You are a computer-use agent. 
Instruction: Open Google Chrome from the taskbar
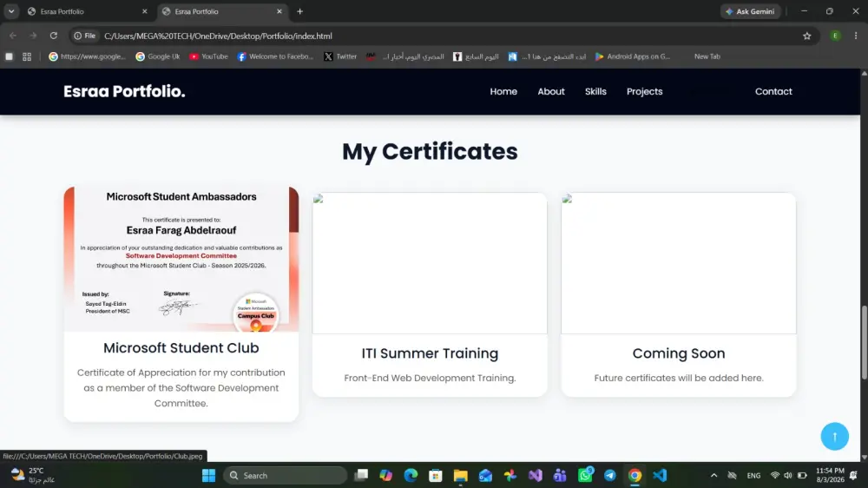coord(635,475)
